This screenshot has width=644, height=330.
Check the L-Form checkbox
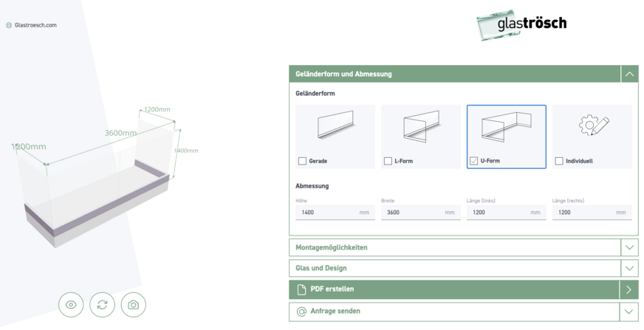click(x=388, y=161)
